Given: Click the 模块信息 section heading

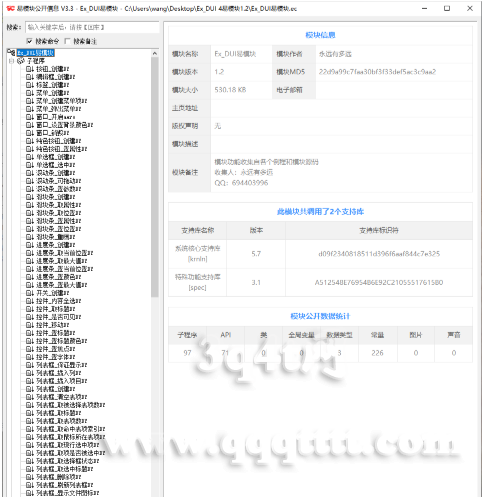Looking at the screenshot, I should point(320,35).
